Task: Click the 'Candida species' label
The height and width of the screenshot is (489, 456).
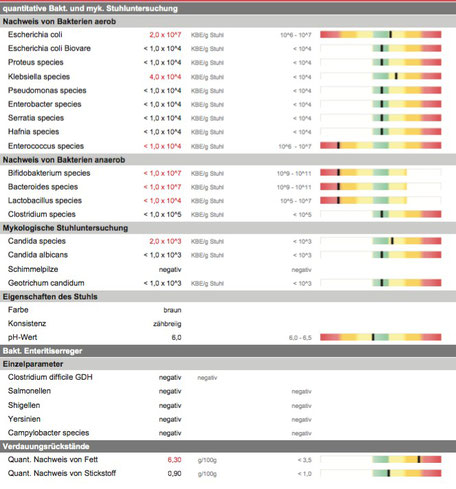Action: coord(37,241)
